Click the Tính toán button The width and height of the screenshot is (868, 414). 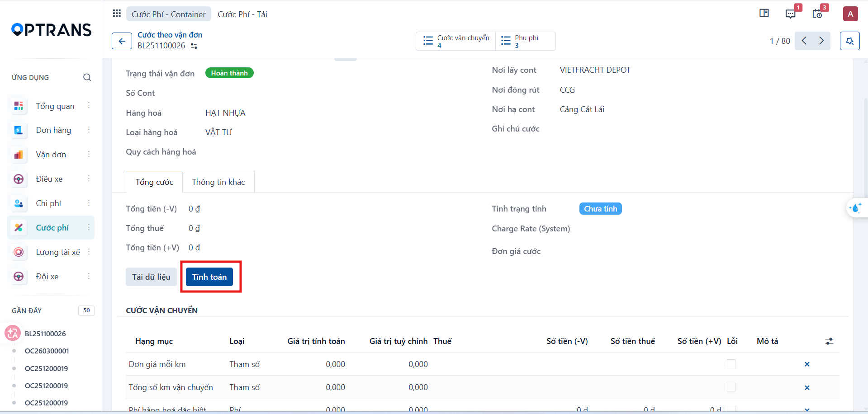coord(209,277)
